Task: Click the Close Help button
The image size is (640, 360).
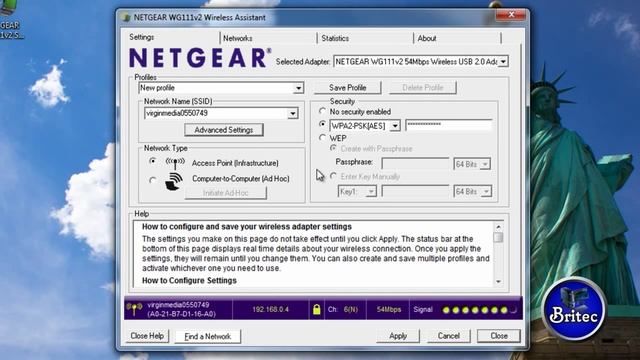Action: (147, 336)
